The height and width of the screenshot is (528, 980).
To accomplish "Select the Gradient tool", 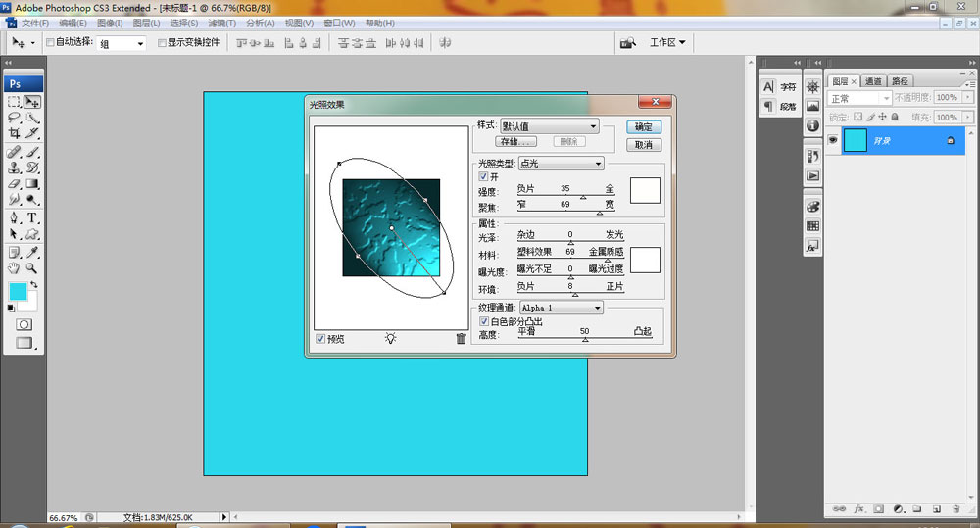I will pyautogui.click(x=32, y=184).
